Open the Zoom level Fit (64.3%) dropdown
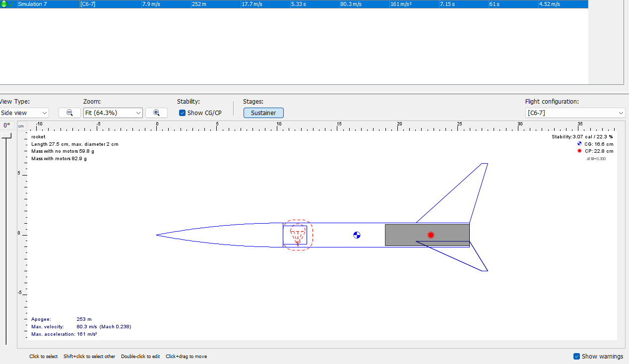The height and width of the screenshot is (364, 629). [x=113, y=113]
